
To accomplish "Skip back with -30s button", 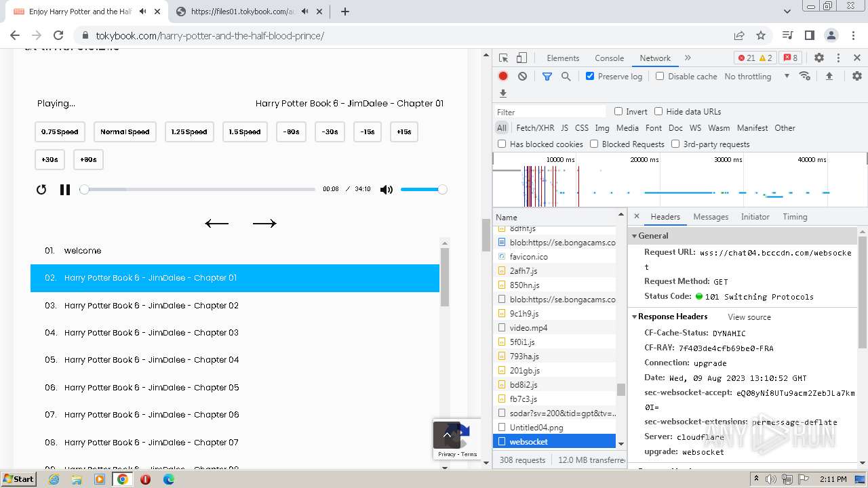I will (x=330, y=132).
